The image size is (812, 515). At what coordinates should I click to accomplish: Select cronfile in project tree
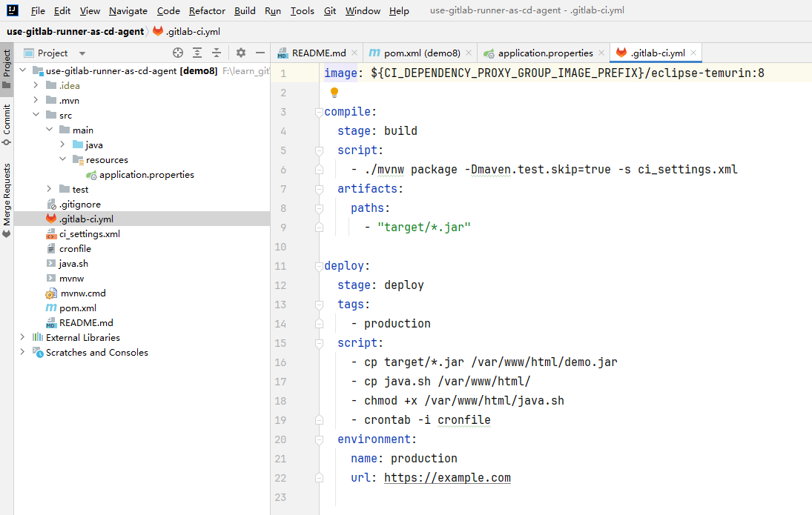click(x=75, y=248)
